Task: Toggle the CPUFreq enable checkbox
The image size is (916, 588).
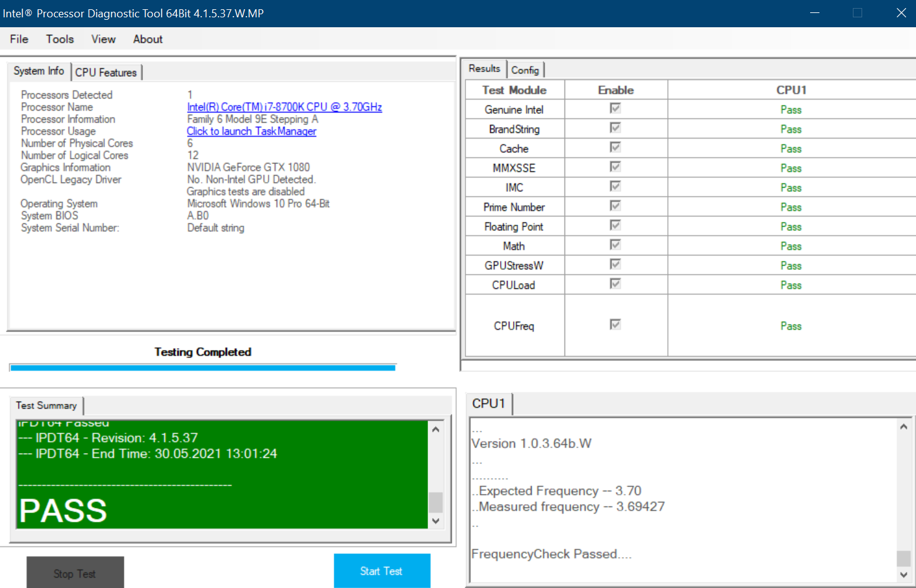Action: [615, 324]
